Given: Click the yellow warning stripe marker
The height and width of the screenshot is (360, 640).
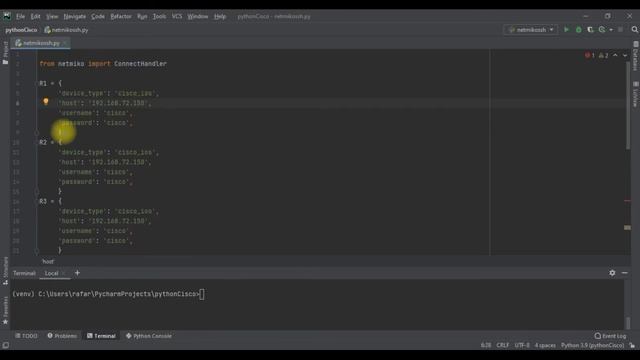Looking at the screenshot, I should pyautogui.click(x=627, y=228).
